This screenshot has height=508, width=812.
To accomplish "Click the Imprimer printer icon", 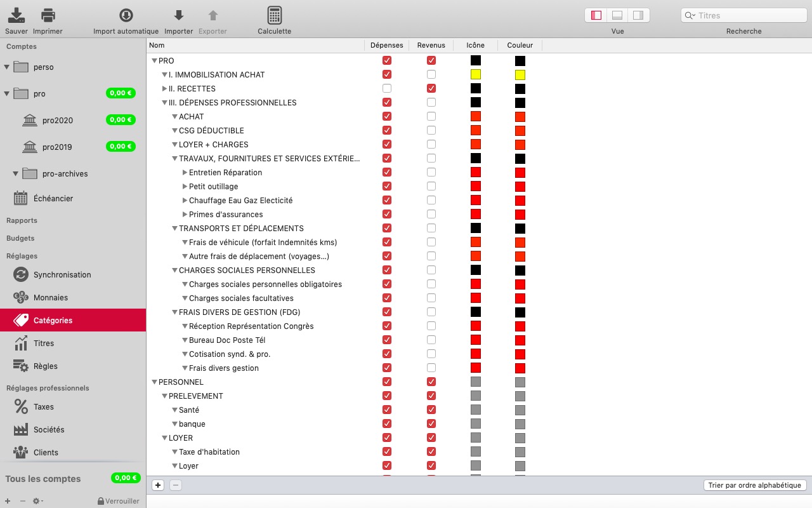I will (x=48, y=15).
